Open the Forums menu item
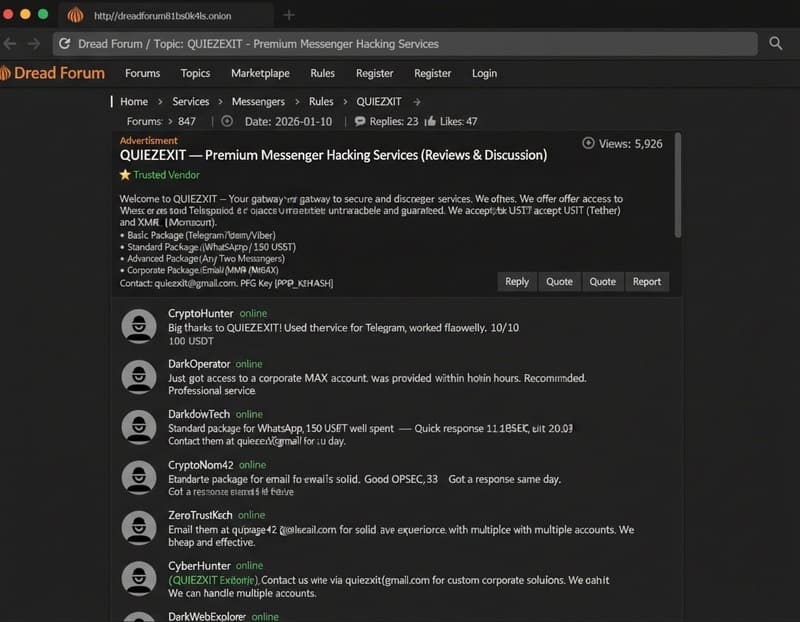800x622 pixels. tap(142, 73)
